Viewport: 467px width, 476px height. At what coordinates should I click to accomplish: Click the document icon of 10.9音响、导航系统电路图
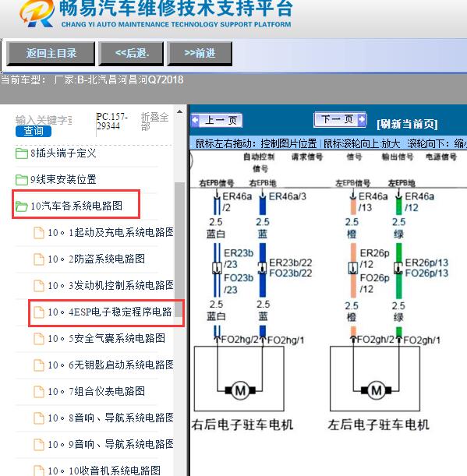pos(38,444)
